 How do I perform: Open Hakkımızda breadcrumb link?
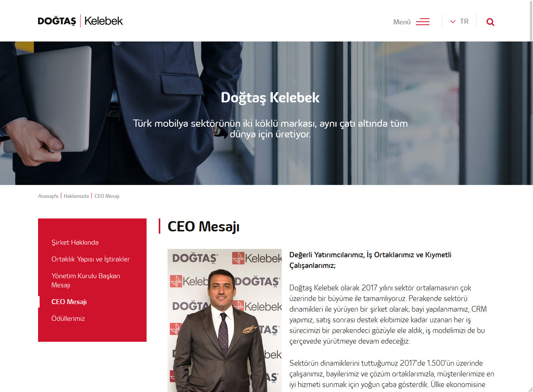[x=76, y=196]
